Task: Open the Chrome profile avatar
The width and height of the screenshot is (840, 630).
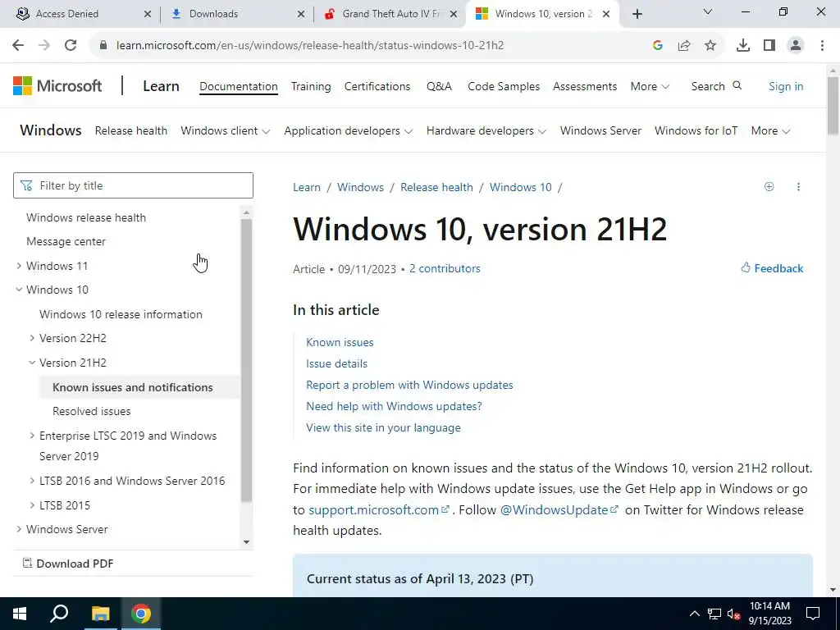Action: (x=796, y=46)
